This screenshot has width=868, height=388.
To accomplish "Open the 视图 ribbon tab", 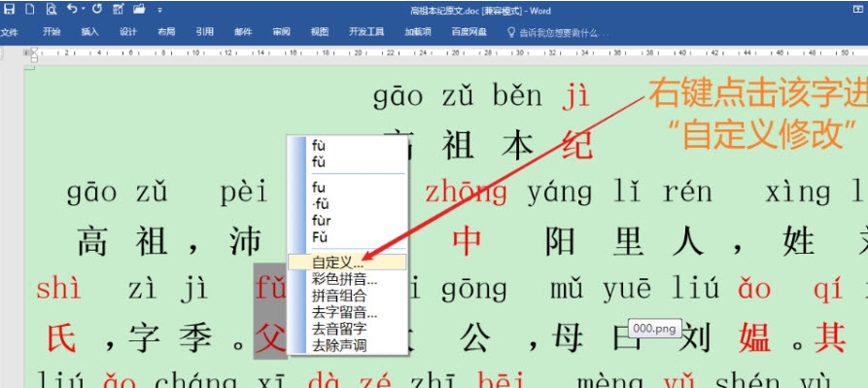I will [320, 32].
